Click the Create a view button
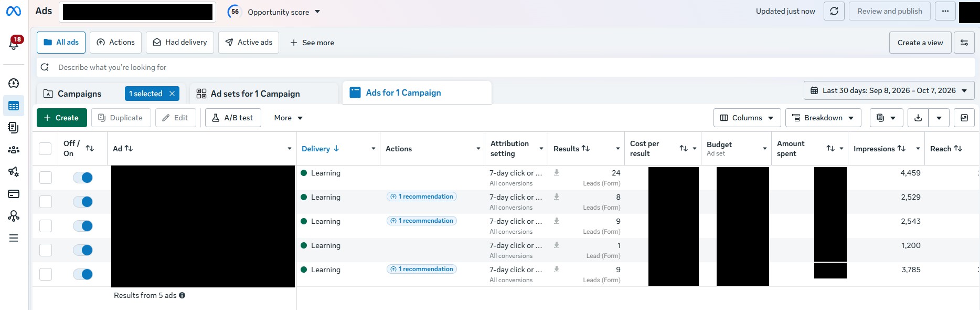 (920, 43)
